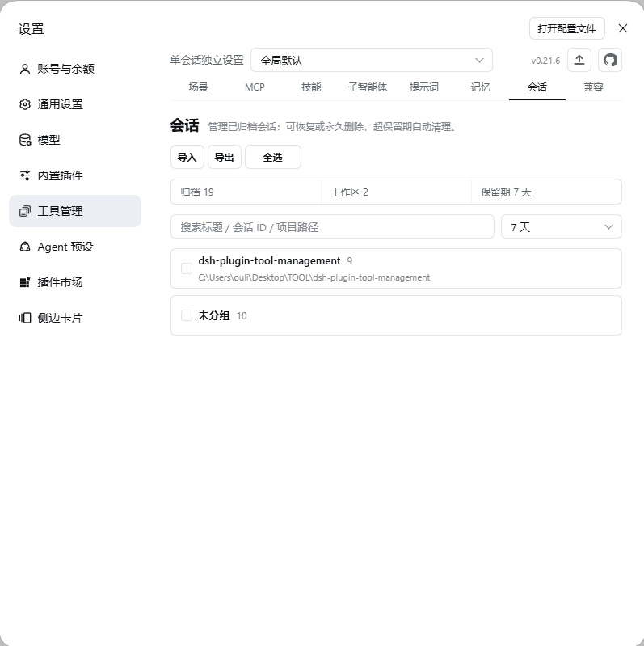Open 账号与余额 in the sidebar
The height and width of the screenshot is (646, 644).
(75, 69)
